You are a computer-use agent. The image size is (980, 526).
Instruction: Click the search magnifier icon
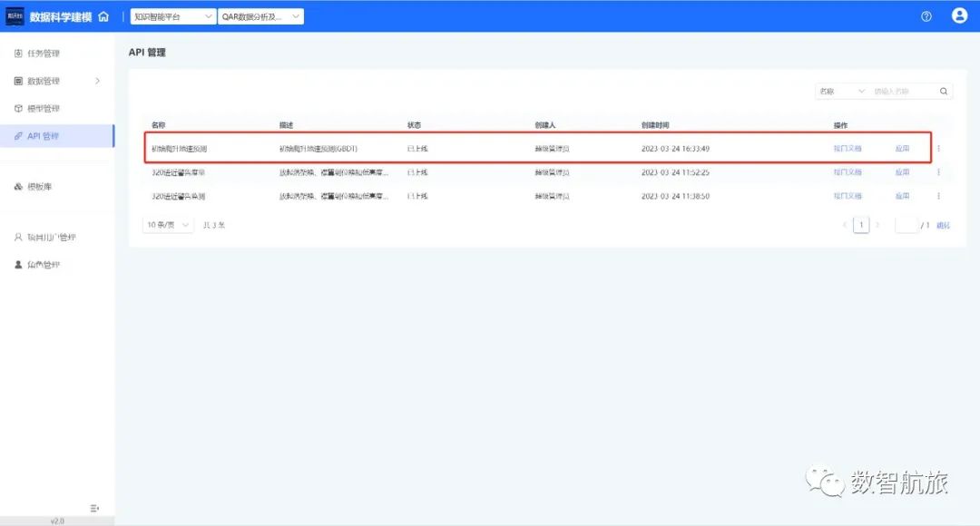click(944, 91)
